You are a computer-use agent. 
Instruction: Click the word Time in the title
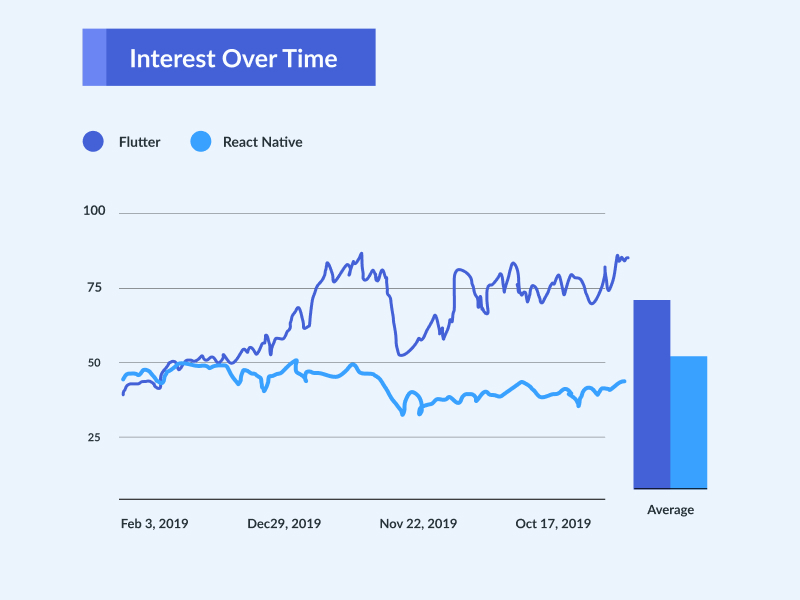pos(310,58)
